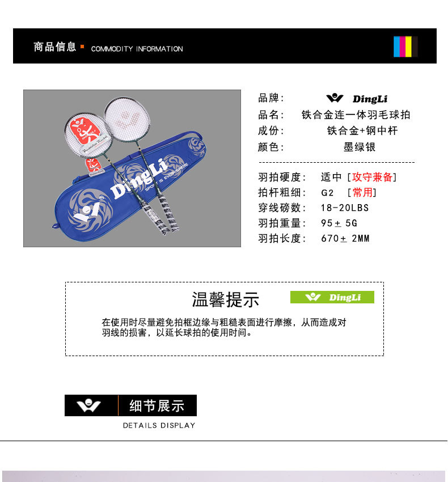Click the product name 铁合金连一体羽毛球拍

tap(356, 115)
